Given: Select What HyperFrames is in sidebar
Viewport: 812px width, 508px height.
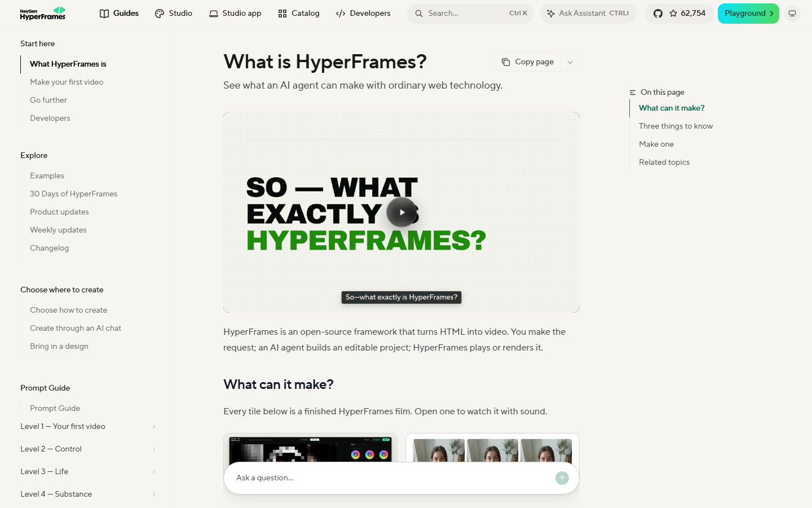Looking at the screenshot, I should (x=68, y=64).
